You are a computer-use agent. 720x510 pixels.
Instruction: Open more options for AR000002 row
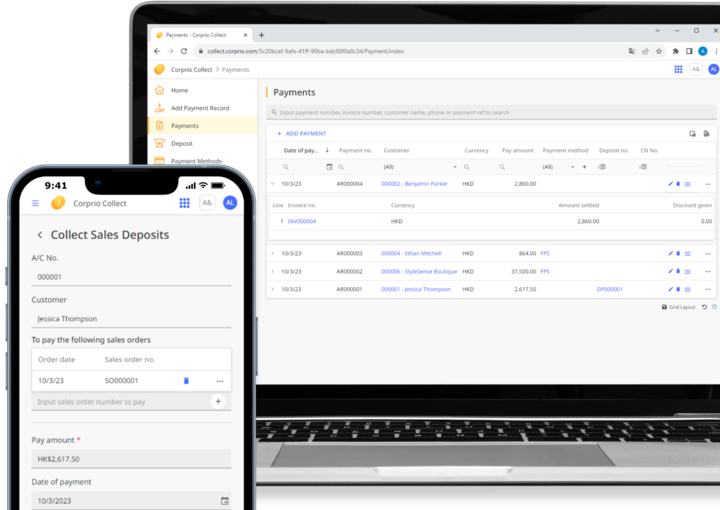coord(708,272)
